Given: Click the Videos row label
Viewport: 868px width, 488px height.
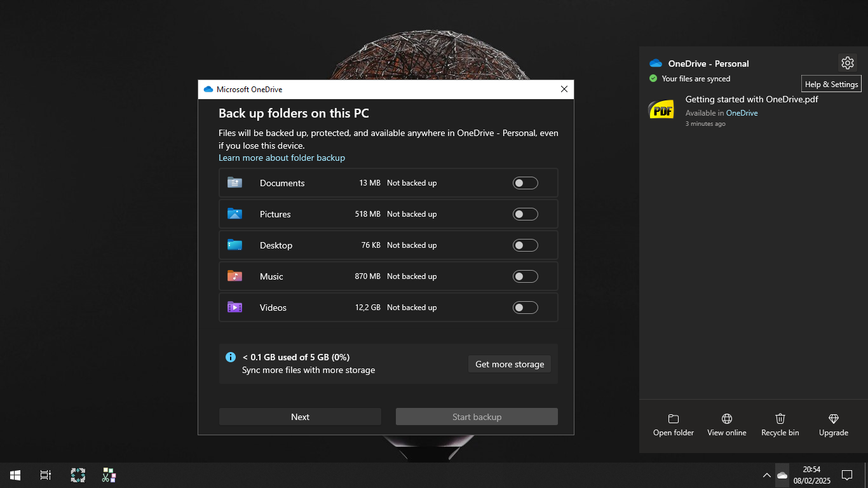Looking at the screenshot, I should (273, 308).
